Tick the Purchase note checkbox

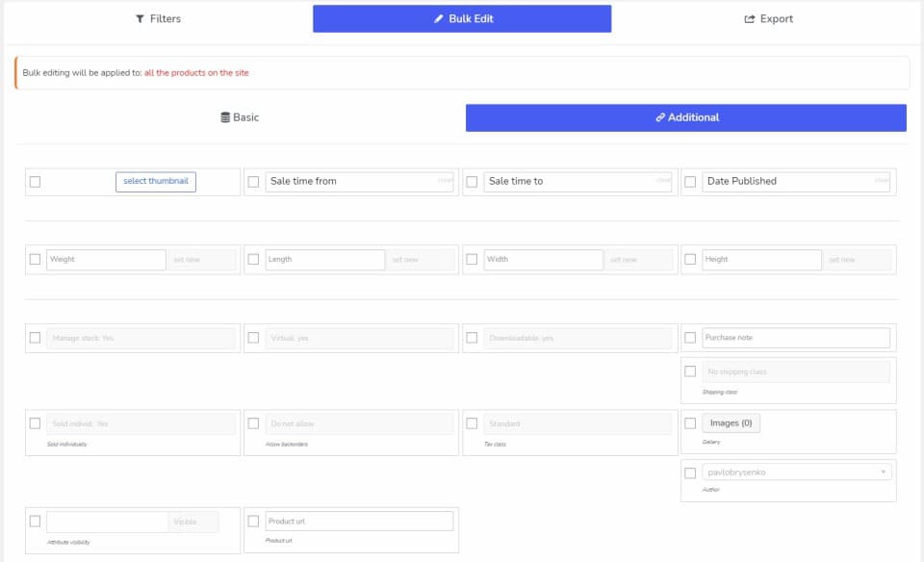click(690, 338)
